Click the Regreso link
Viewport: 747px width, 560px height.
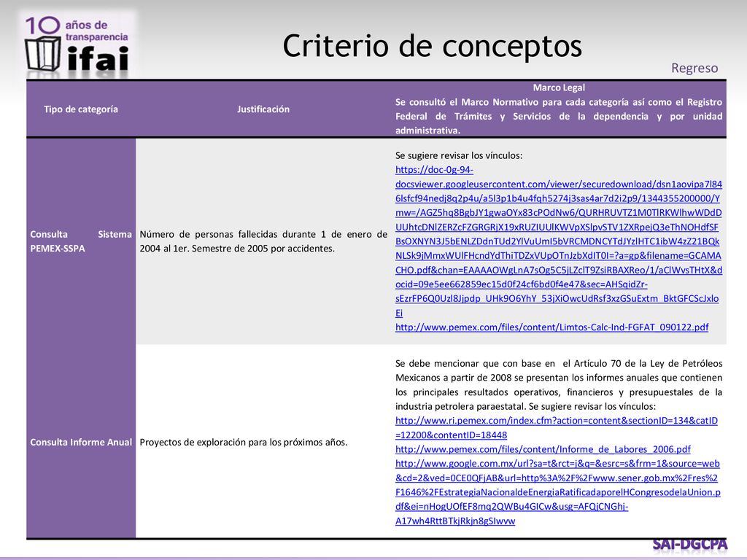pos(694,69)
